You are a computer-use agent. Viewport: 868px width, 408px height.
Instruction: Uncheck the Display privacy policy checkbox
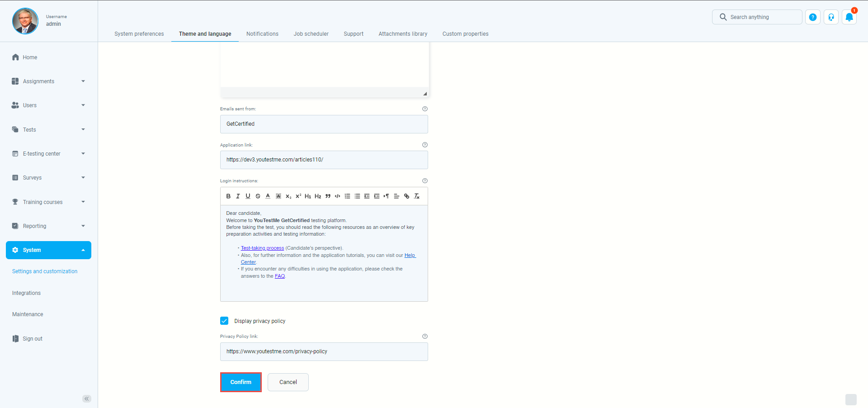click(x=224, y=321)
